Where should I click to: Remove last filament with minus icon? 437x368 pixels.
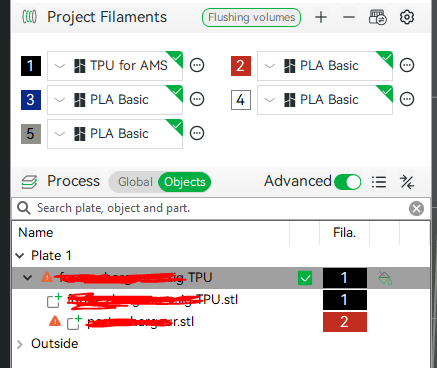coord(349,17)
